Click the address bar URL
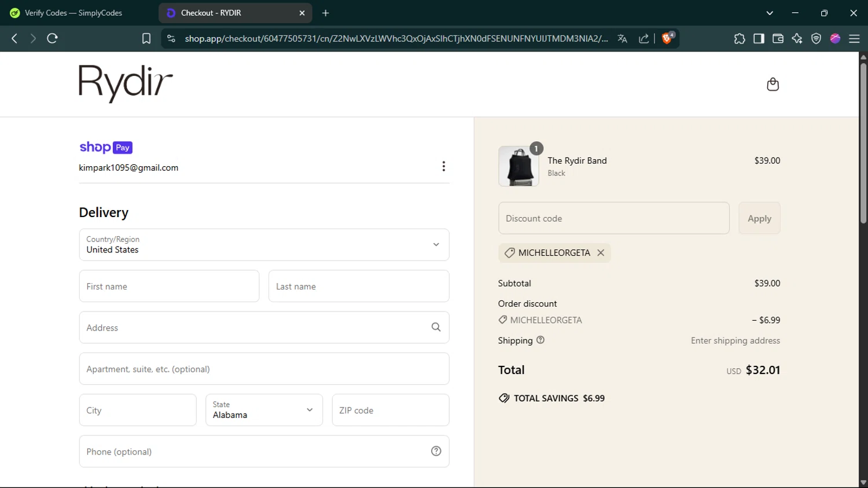 (x=396, y=38)
